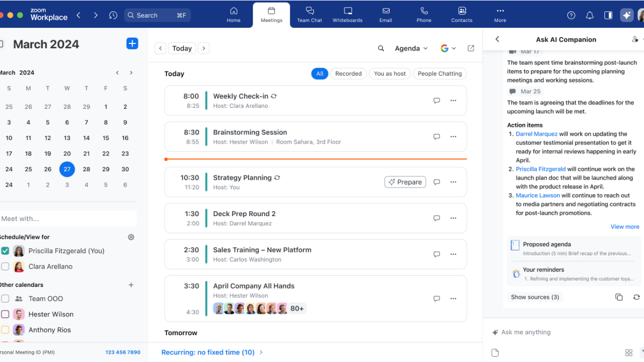The width and height of the screenshot is (644, 362).
Task: Switch to the Whiteboards section
Action: click(x=347, y=14)
